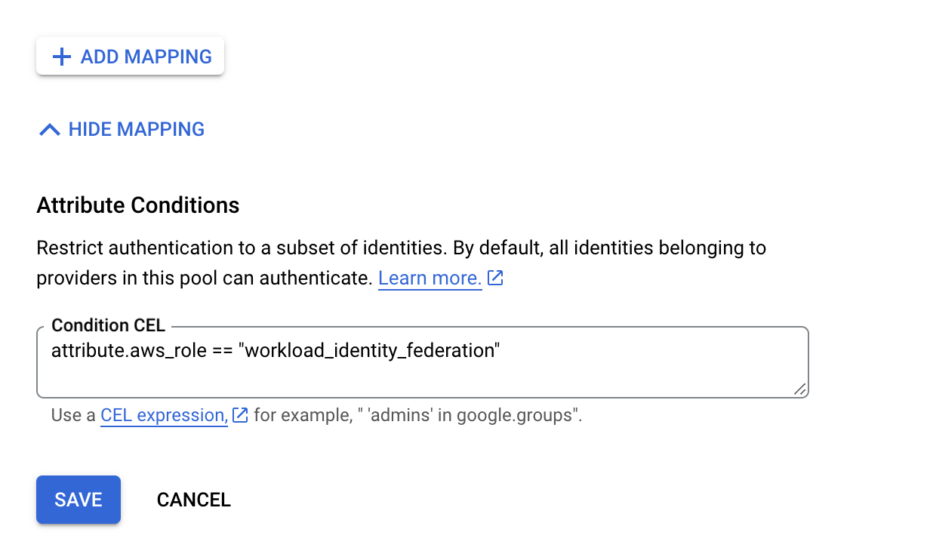
Task: Click the upward chevron icon beside Hide Mapping
Action: click(x=49, y=130)
